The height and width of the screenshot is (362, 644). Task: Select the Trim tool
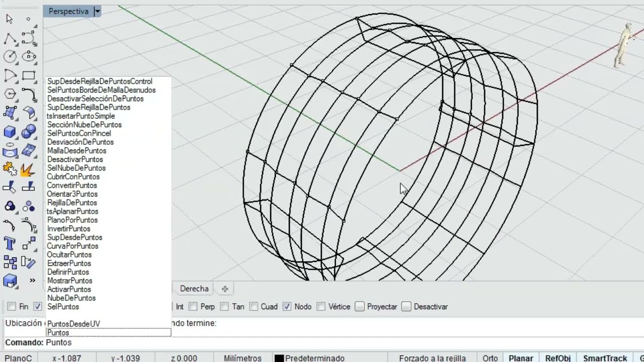[10, 188]
